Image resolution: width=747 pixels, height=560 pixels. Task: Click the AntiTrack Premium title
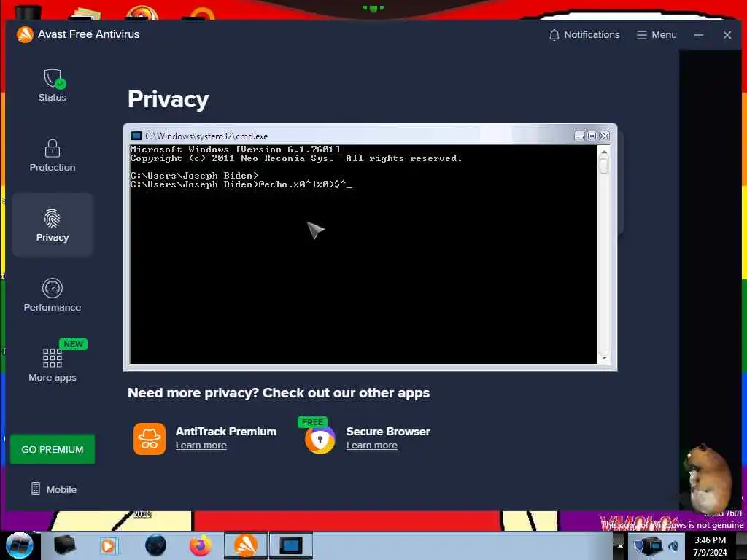[x=226, y=432]
